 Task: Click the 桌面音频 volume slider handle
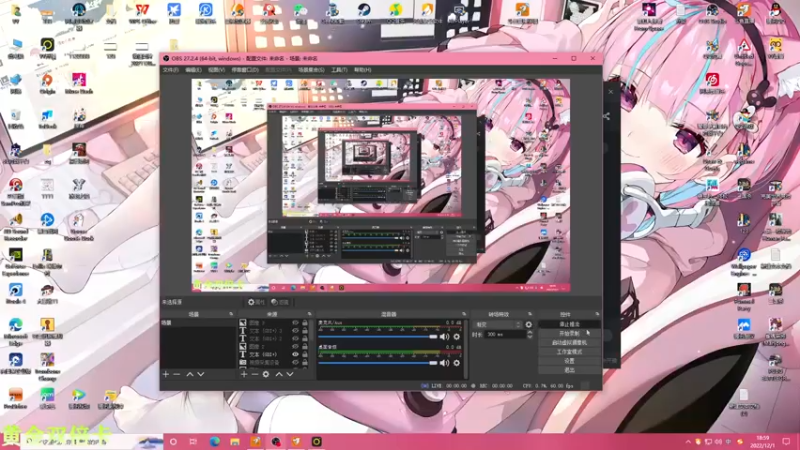coord(433,363)
